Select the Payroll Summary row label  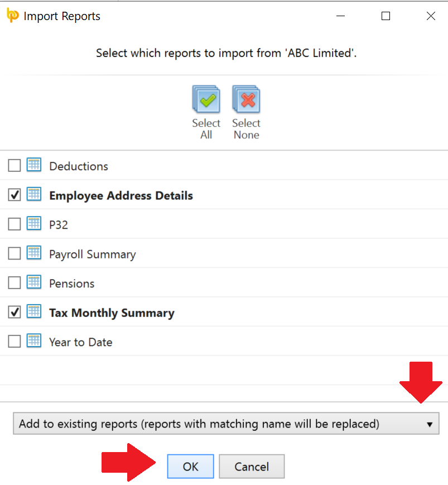(93, 254)
